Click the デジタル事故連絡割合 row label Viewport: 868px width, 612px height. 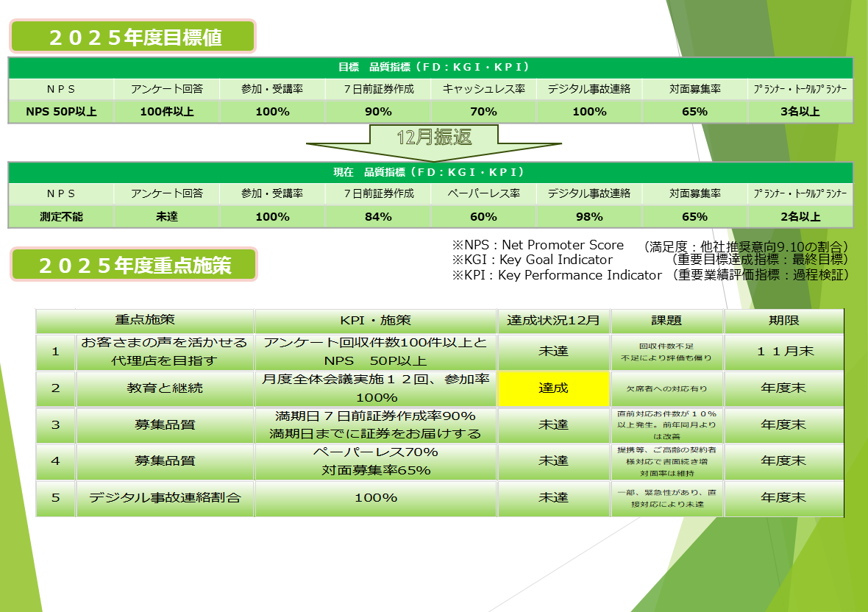click(x=165, y=498)
